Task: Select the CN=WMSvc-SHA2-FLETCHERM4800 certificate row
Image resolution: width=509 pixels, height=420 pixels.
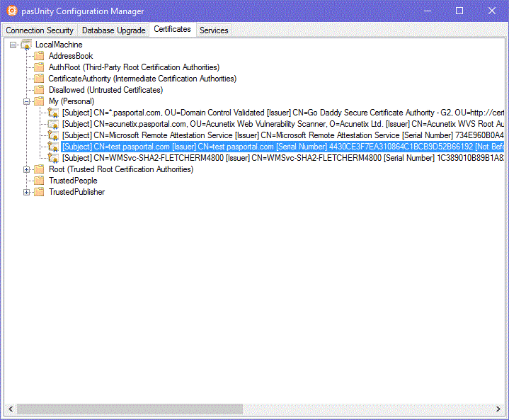Action: (x=282, y=158)
